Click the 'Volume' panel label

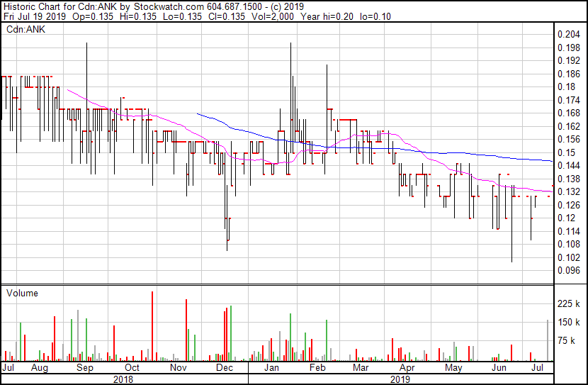[x=22, y=293]
